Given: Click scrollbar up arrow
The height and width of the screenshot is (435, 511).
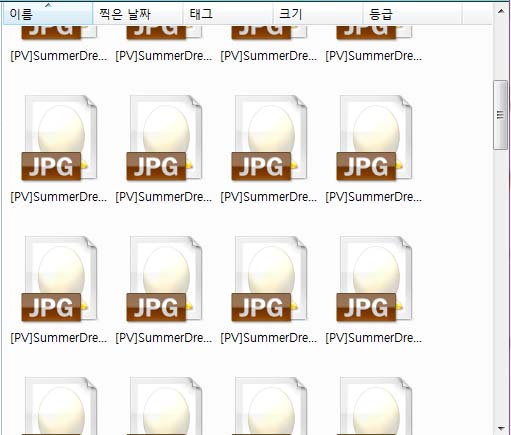Looking at the screenshot, I should click(501, 11).
